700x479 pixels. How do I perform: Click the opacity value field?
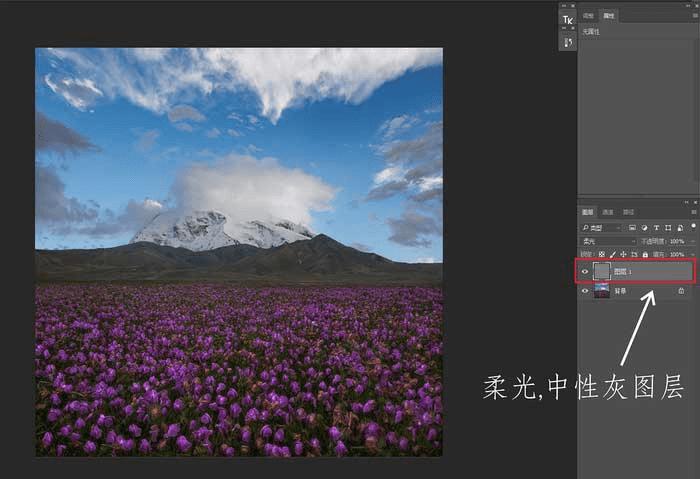[677, 241]
